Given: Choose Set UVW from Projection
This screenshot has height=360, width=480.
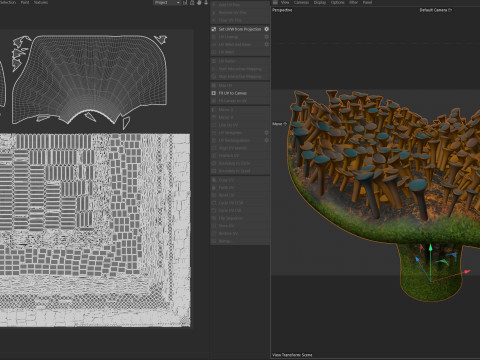Looking at the screenshot, I should (x=240, y=29).
